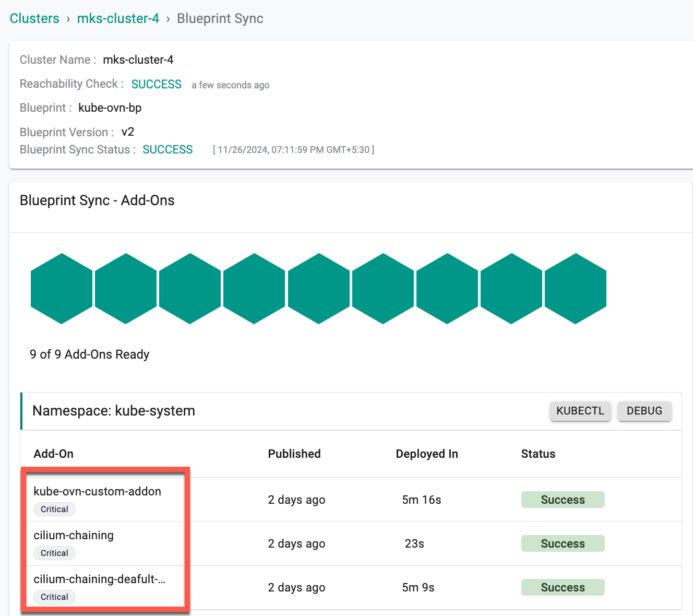Click Success status for kube-ovn-custom-addon
The width and height of the screenshot is (693, 616).
[x=563, y=500]
